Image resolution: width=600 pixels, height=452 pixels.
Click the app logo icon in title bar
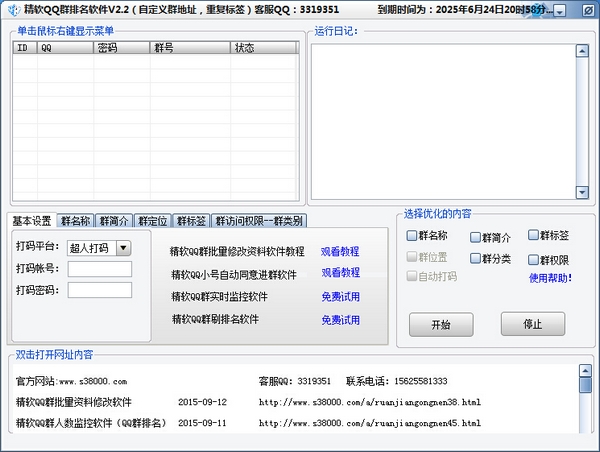14,10
